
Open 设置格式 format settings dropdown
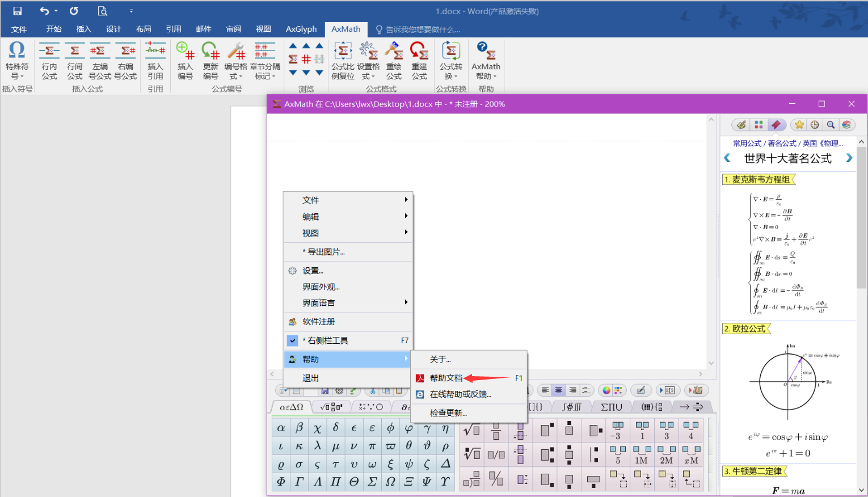point(368,61)
